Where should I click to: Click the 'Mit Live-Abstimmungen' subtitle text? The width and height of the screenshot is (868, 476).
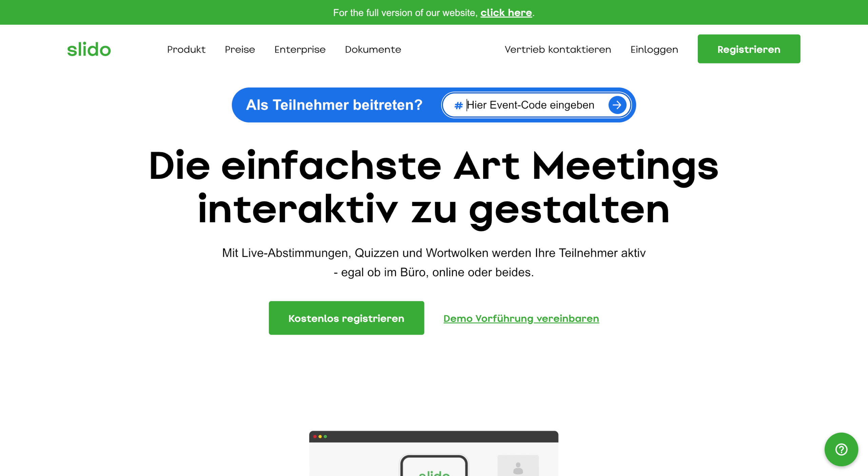(434, 263)
